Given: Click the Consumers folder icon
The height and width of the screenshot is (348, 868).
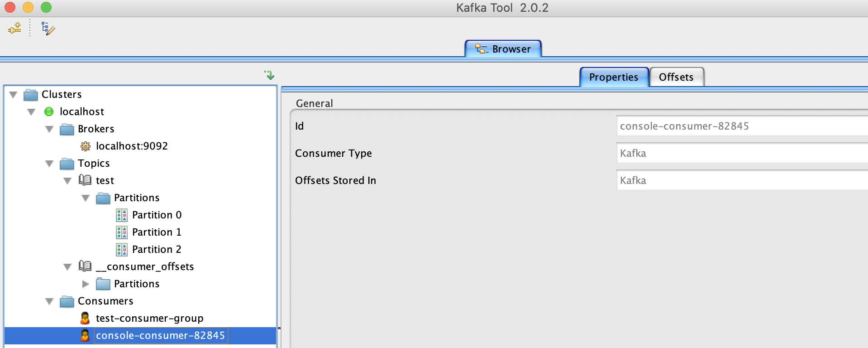Looking at the screenshot, I should pyautogui.click(x=67, y=301).
